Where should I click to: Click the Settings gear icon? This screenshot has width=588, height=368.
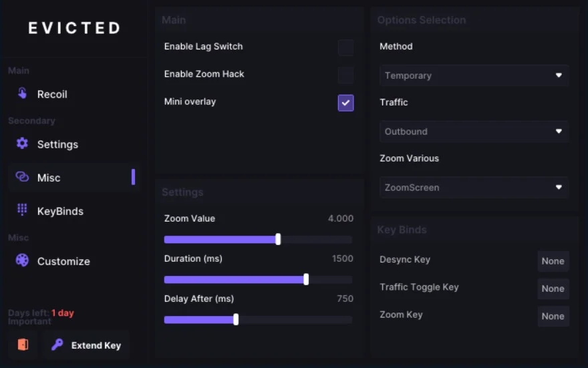point(22,144)
